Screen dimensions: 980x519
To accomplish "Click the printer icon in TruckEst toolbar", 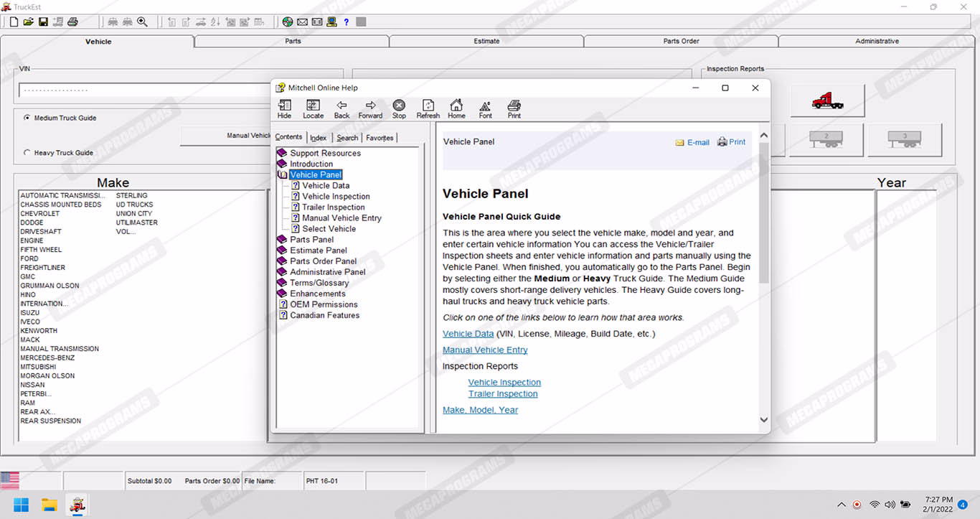I will pyautogui.click(x=72, y=22).
